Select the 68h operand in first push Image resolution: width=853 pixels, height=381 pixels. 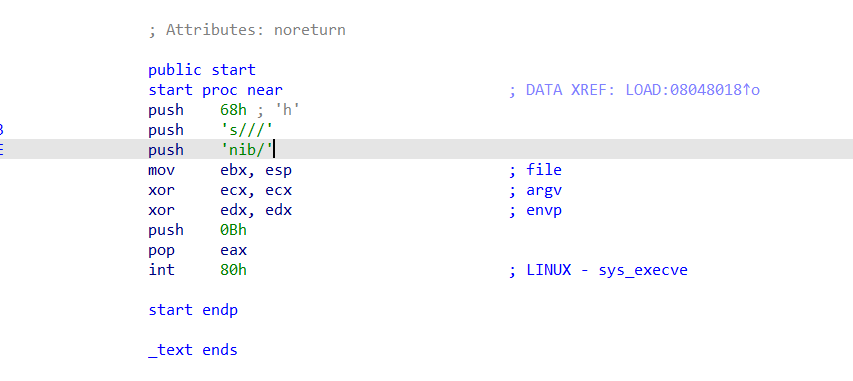pos(233,110)
